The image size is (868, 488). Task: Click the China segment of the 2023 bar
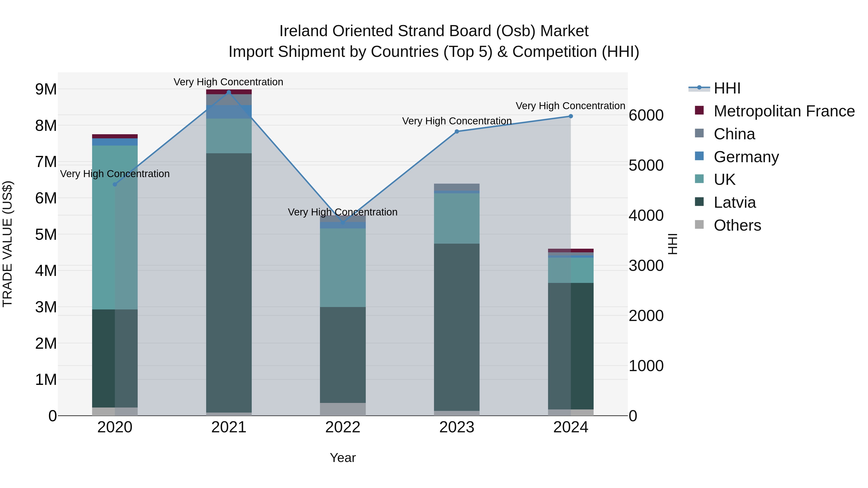pyautogui.click(x=457, y=187)
